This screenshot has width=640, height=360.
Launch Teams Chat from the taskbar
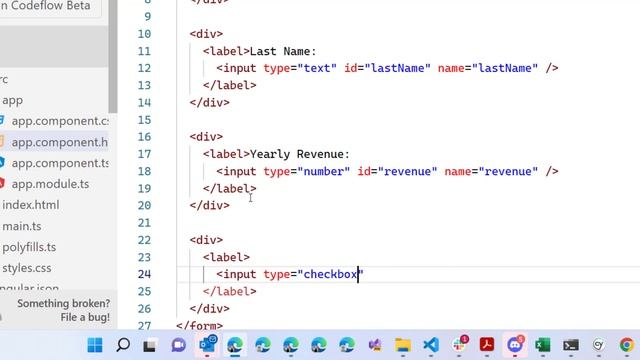pos(178,345)
